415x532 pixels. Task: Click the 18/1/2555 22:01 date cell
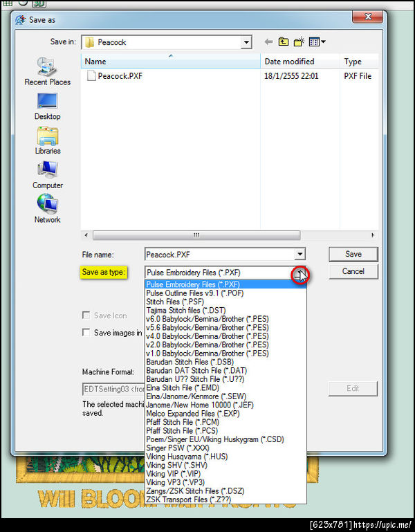click(291, 76)
